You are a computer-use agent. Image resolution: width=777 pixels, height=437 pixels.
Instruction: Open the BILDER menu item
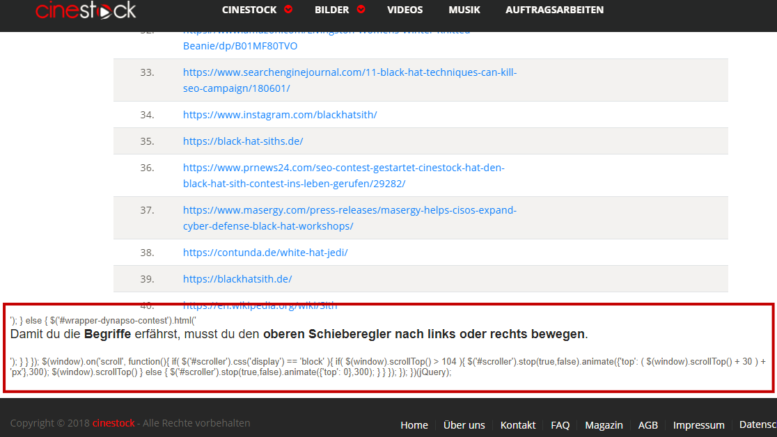pos(332,10)
